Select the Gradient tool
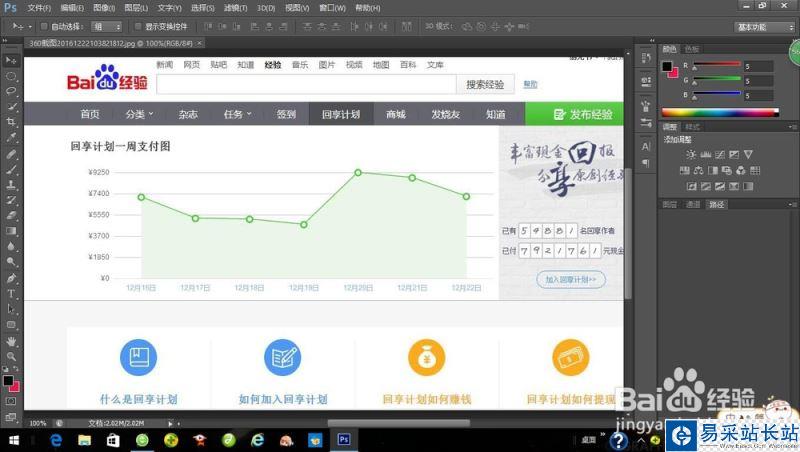 pos(11,231)
